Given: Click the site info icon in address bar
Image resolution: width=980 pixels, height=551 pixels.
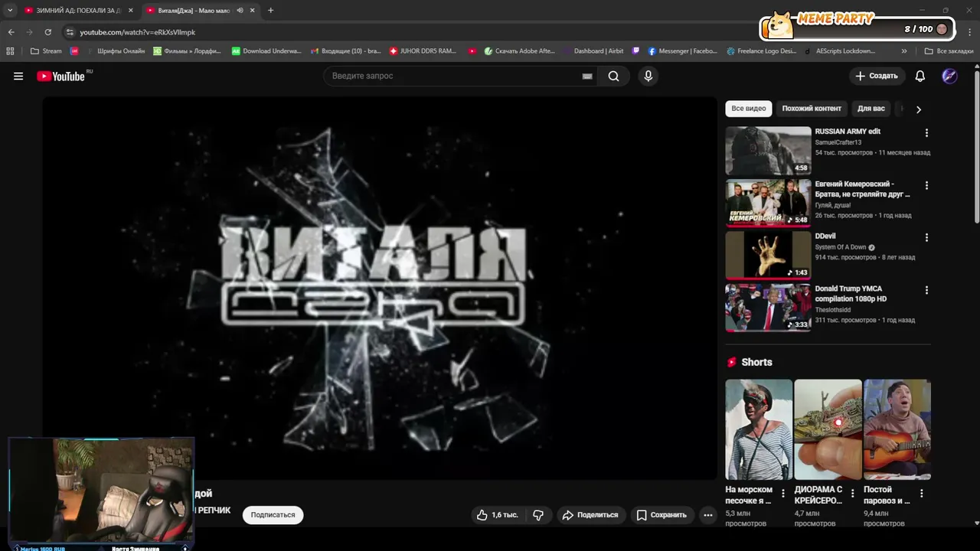Looking at the screenshot, I should pyautogui.click(x=70, y=32).
